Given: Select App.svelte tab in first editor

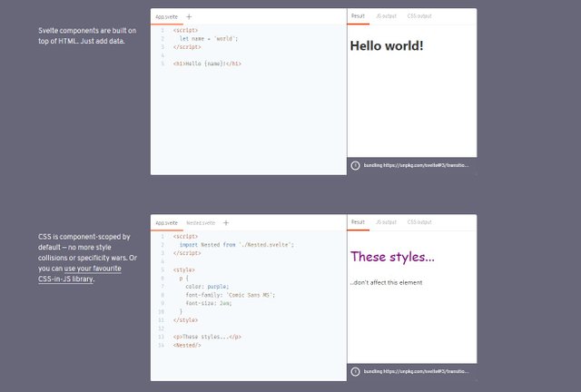Looking at the screenshot, I should click(x=167, y=16).
